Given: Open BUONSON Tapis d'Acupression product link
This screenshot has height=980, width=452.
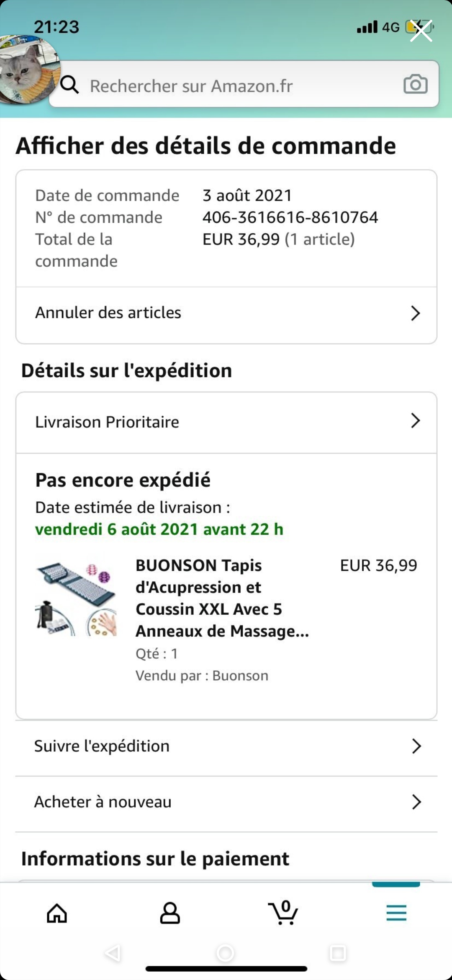Looking at the screenshot, I should [222, 598].
